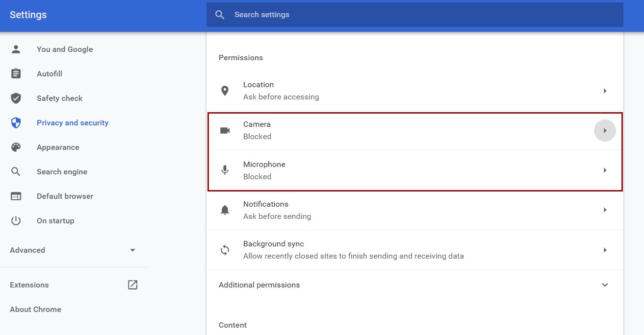The image size is (644, 335).
Task: Click the Search engine magnifier icon in the sidebar
Action: pos(16,171)
